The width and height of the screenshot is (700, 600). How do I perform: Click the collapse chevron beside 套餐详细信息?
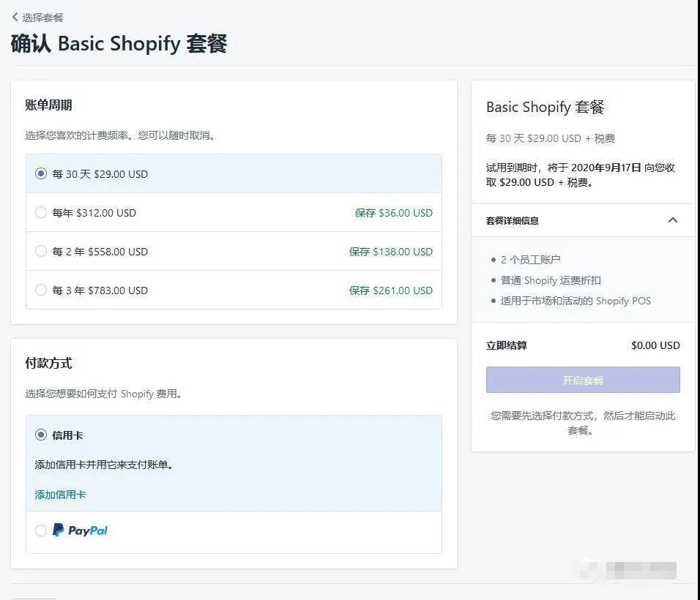[672, 220]
